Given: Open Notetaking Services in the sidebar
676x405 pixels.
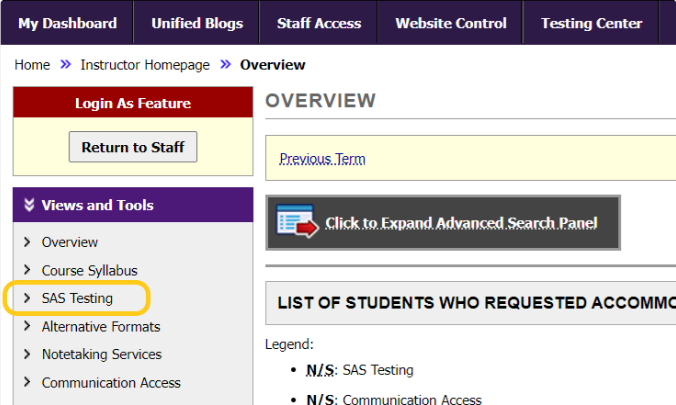Looking at the screenshot, I should (102, 354).
